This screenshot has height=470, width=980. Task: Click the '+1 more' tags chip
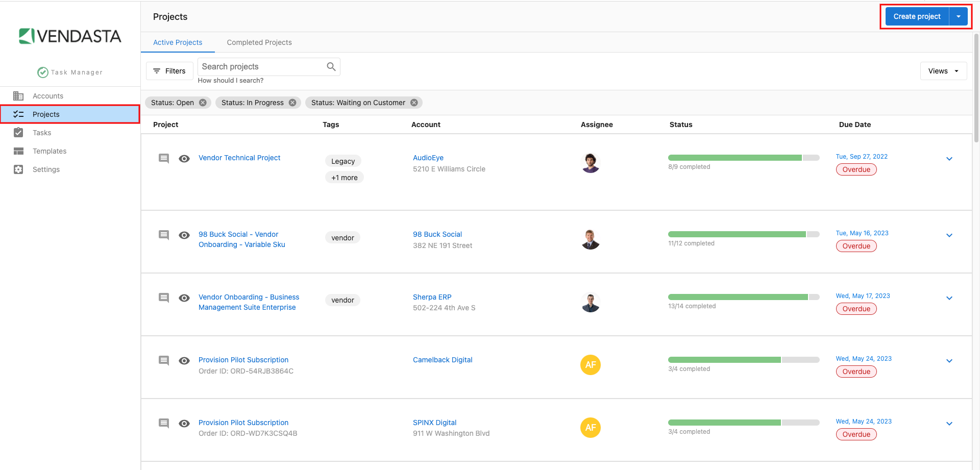(x=345, y=178)
